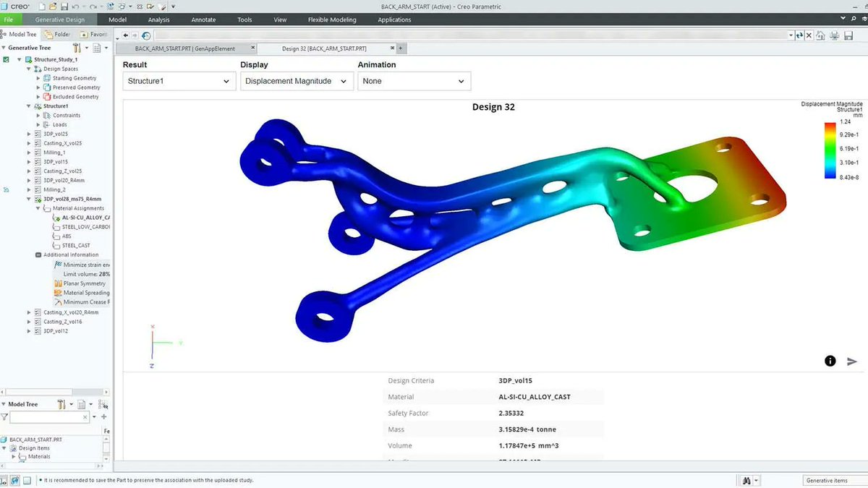Open browser history clock icon
This screenshot has height=488, width=868.
pos(146,35)
